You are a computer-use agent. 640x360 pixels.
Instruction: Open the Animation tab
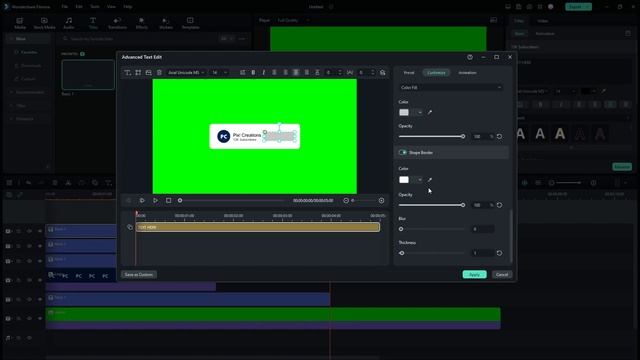point(467,73)
